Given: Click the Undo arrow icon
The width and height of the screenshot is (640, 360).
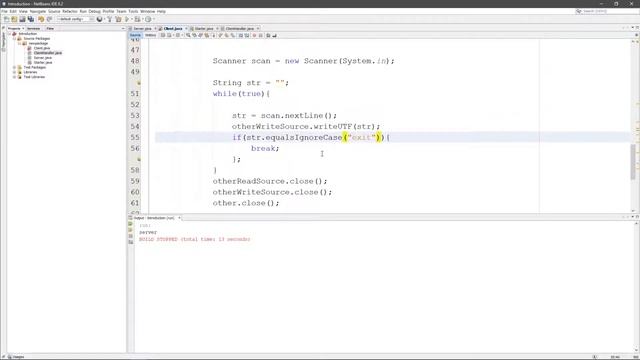Looking at the screenshot, I should point(41,19).
